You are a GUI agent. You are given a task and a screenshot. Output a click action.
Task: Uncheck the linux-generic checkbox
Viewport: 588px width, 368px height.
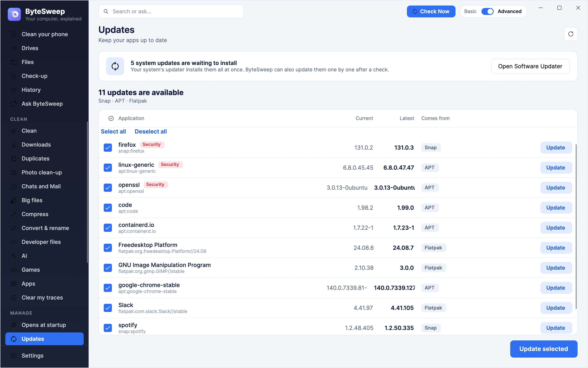tap(108, 168)
